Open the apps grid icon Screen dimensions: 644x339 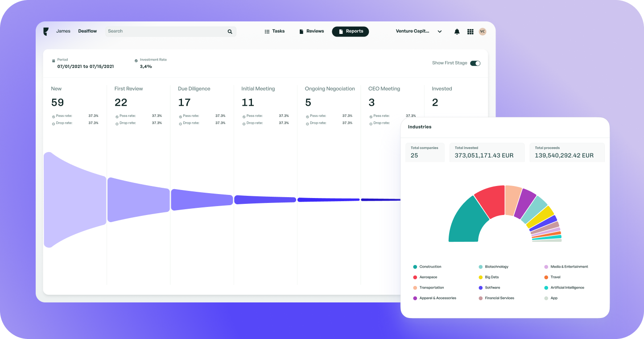(470, 32)
